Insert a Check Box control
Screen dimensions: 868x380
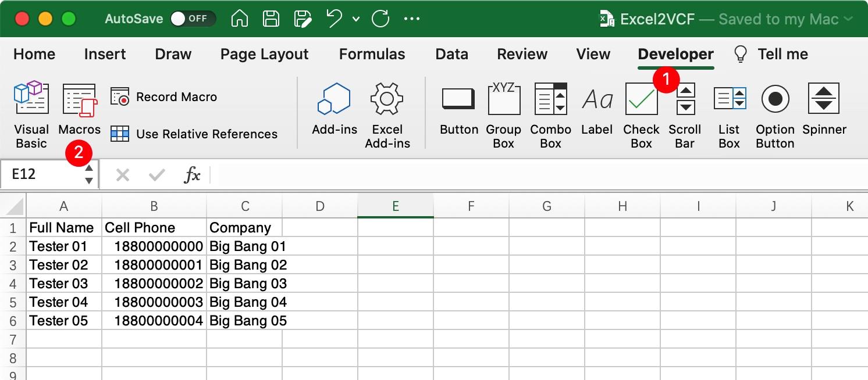pos(641,99)
